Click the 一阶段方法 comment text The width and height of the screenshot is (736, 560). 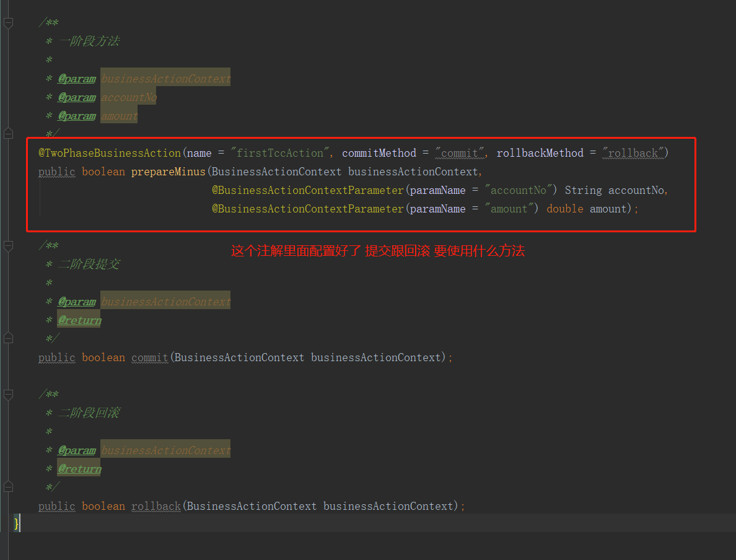point(89,42)
